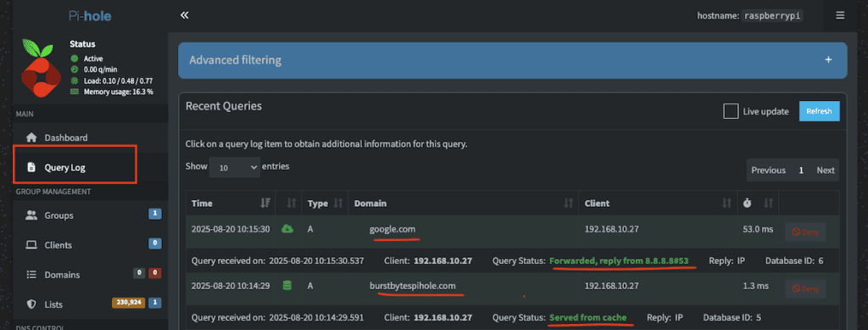Click the Groups people icon

(x=31, y=215)
